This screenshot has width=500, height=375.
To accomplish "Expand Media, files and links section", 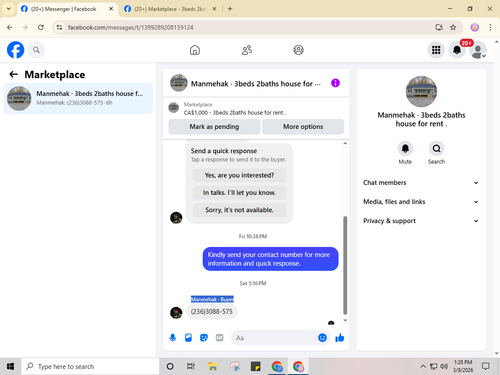I will coord(421,202).
